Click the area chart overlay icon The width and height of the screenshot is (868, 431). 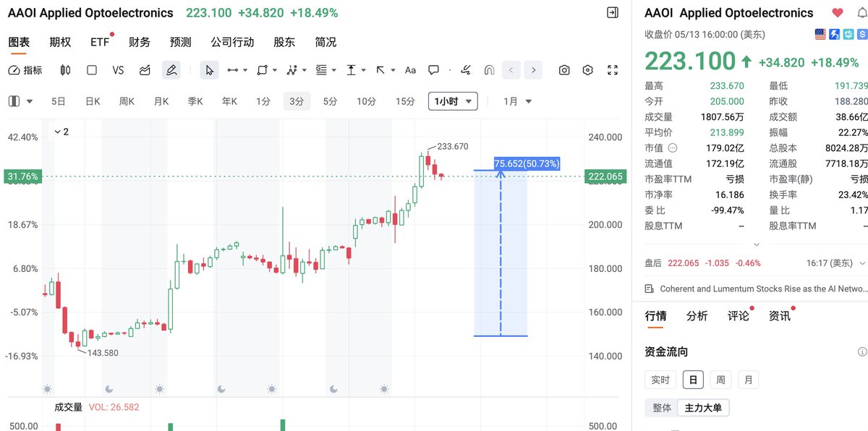pyautogui.click(x=145, y=70)
